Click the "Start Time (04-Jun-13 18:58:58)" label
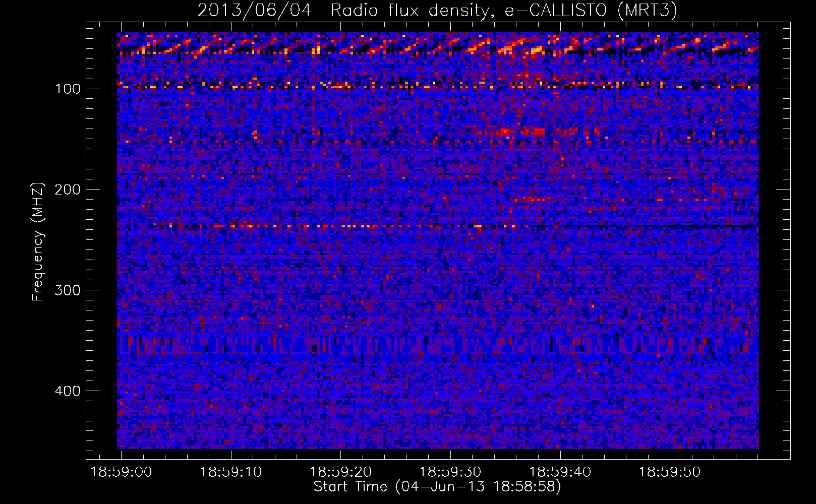The height and width of the screenshot is (504, 816). [x=437, y=487]
